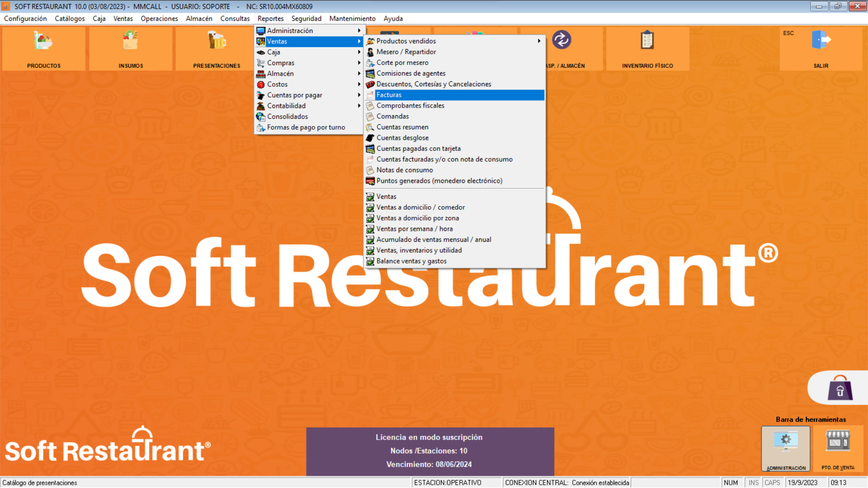Click the Mesero / Repartidor waiter icon
Image resolution: width=868 pixels, height=488 pixels.
click(370, 52)
